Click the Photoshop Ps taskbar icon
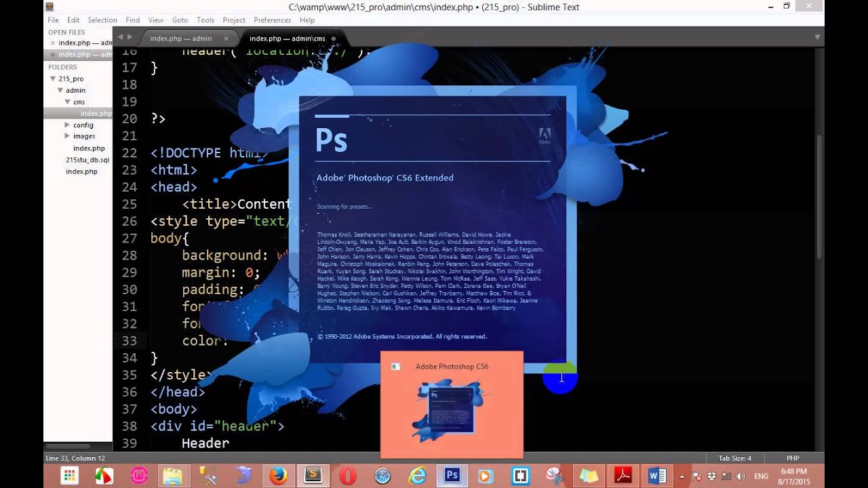This screenshot has width=868, height=488. click(452, 476)
